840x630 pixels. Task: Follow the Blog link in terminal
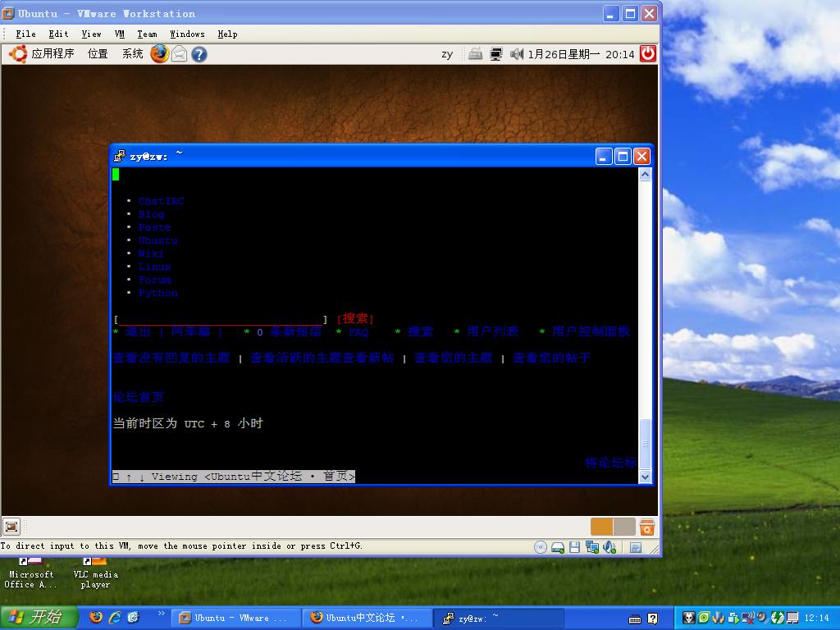coord(151,214)
